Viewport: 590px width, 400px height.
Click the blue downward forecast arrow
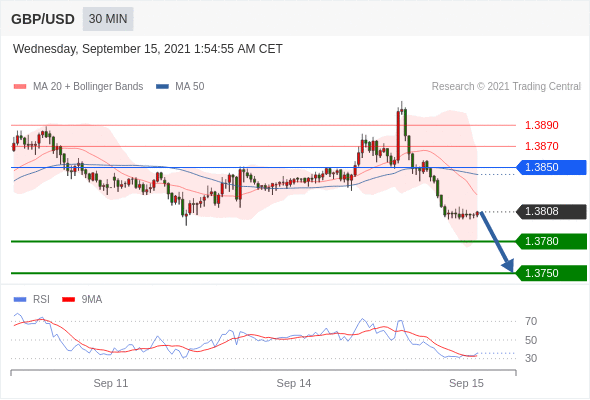(496, 242)
